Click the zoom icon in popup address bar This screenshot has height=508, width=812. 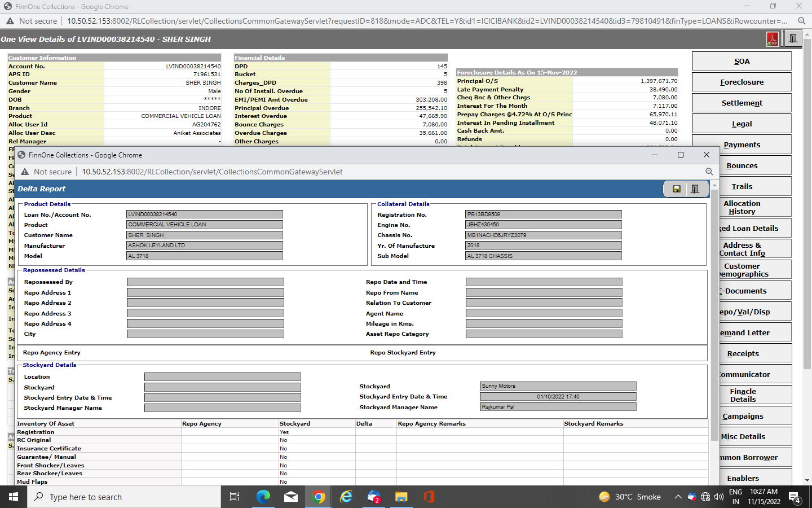tap(709, 172)
